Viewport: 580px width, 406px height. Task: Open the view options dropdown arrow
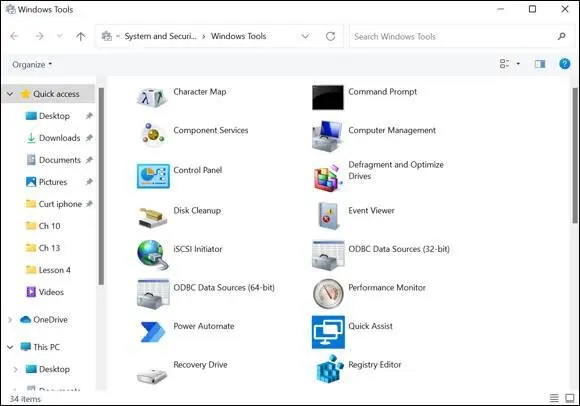(x=518, y=64)
